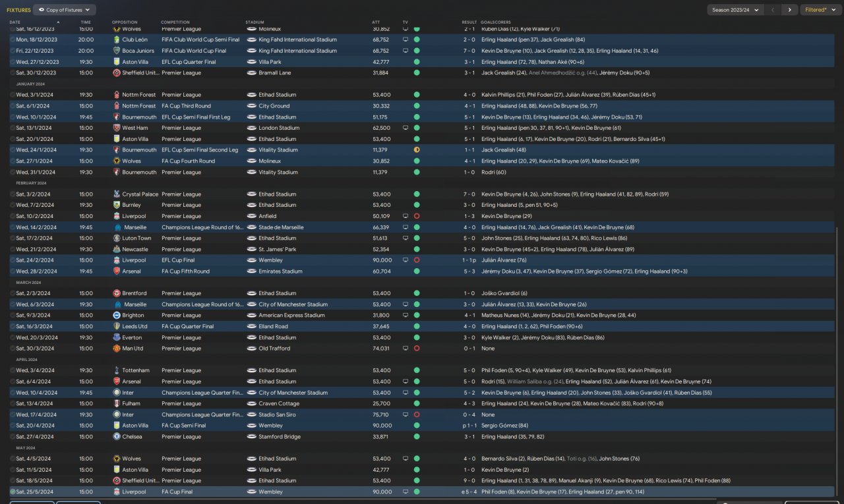Sort fixtures by the Time column header
The width and height of the screenshot is (844, 504).
[86, 22]
